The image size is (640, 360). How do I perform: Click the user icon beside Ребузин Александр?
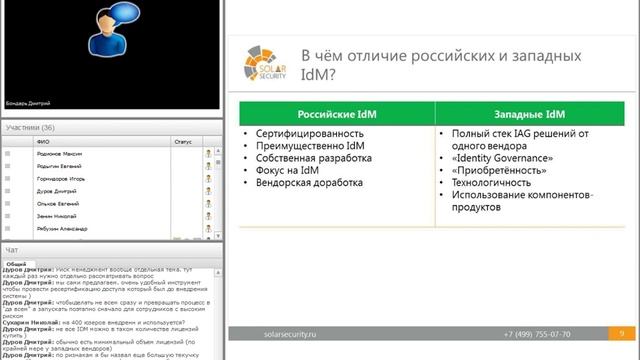pyautogui.click(x=209, y=229)
